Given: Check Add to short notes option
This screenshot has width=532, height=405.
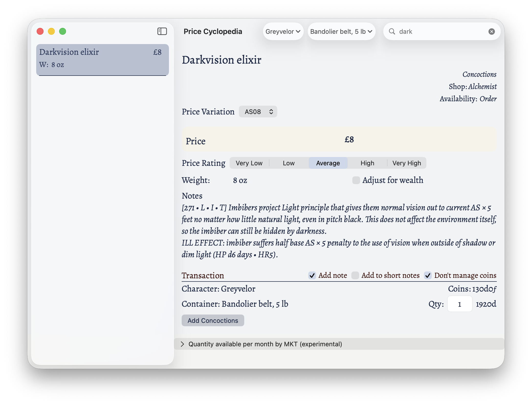Looking at the screenshot, I should [355, 275].
